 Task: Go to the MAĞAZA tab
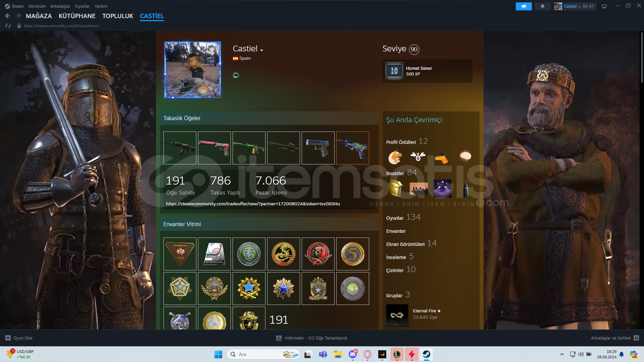pyautogui.click(x=39, y=16)
